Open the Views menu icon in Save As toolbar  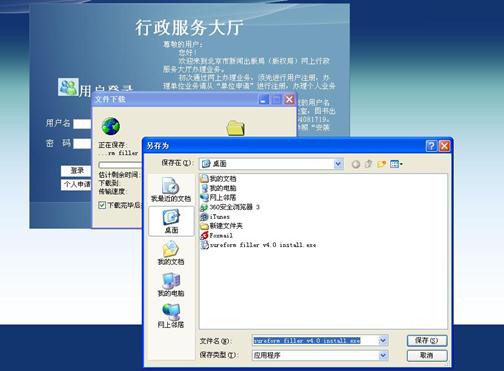coord(396,164)
